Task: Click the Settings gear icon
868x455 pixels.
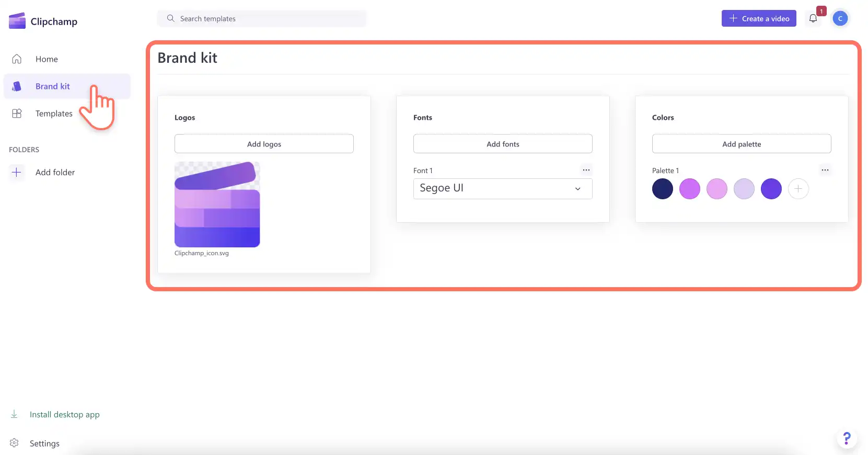Action: 14,443
